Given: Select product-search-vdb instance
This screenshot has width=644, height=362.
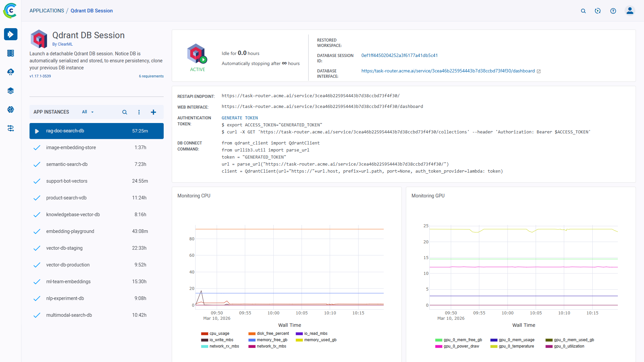Looking at the screenshot, I should (x=97, y=198).
